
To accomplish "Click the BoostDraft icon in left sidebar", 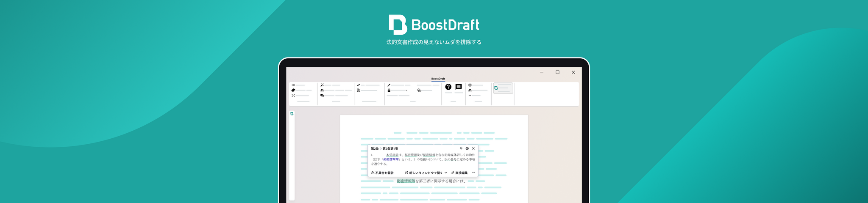I will pyautogui.click(x=292, y=114).
